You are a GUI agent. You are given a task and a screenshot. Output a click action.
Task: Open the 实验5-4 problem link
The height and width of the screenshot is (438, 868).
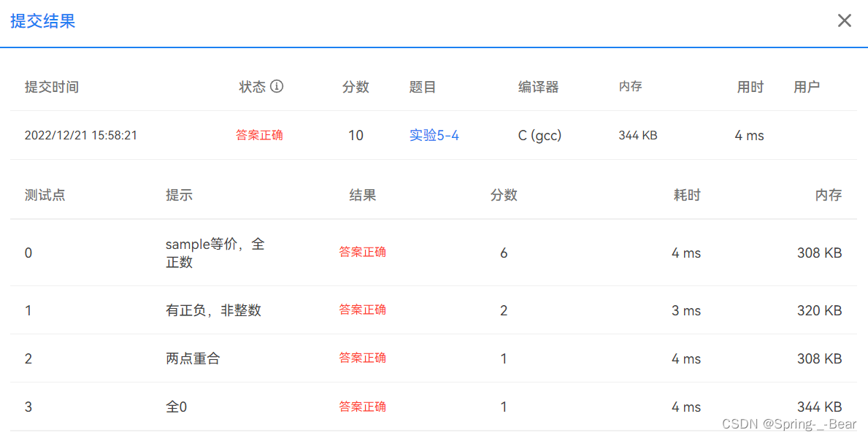click(434, 135)
